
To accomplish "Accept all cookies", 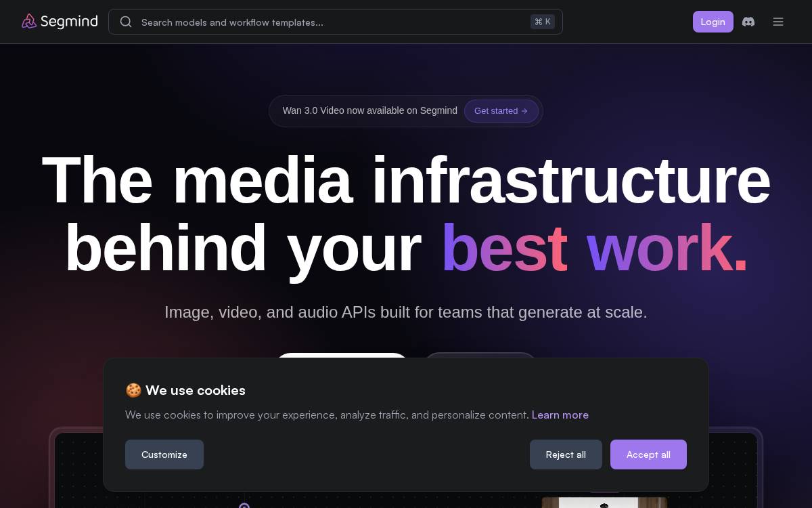I will [x=648, y=454].
